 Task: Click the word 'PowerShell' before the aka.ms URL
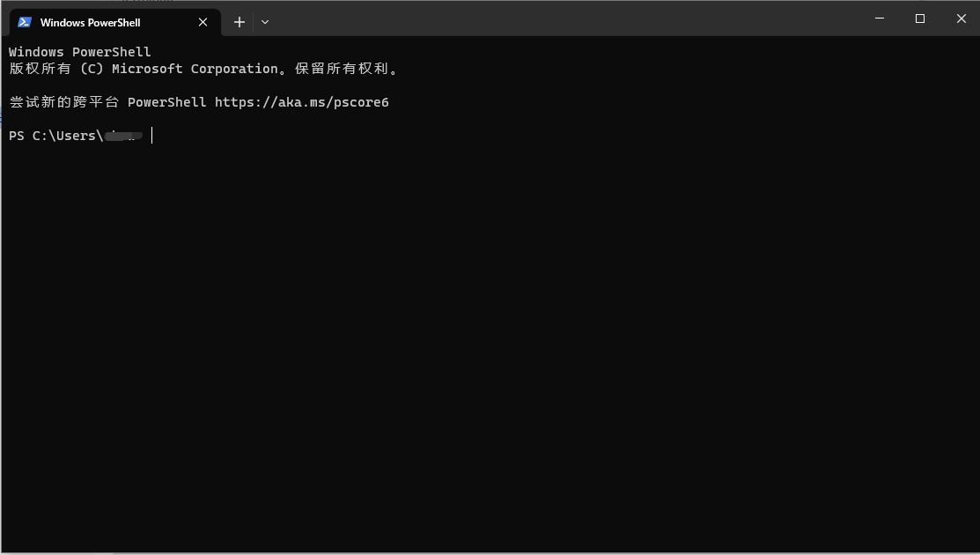coord(167,102)
